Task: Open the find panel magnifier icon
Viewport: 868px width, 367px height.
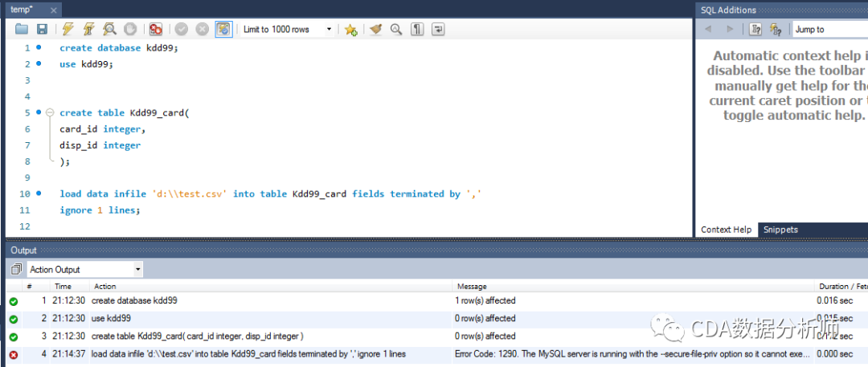Action: [x=396, y=30]
